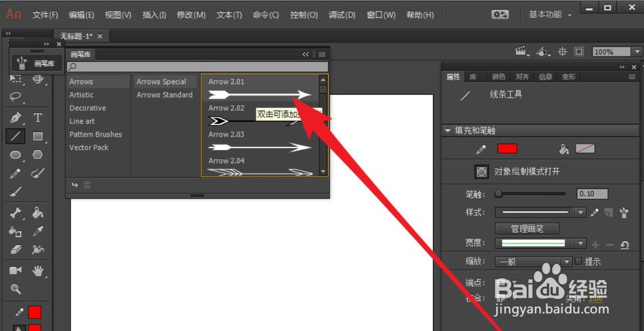This screenshot has height=331, width=644.
Task: Select the 无标题-1 document tab
Action: coord(81,36)
